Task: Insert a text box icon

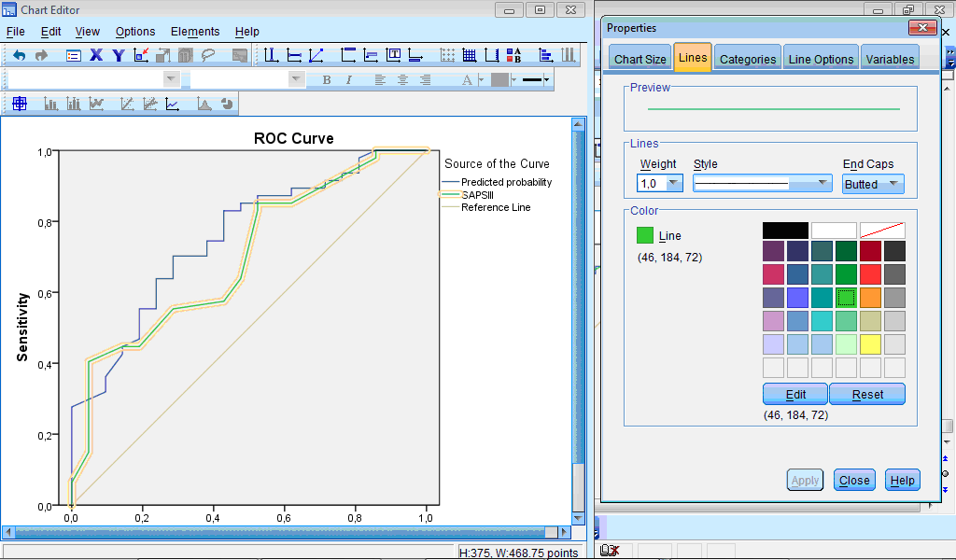Action: (393, 55)
